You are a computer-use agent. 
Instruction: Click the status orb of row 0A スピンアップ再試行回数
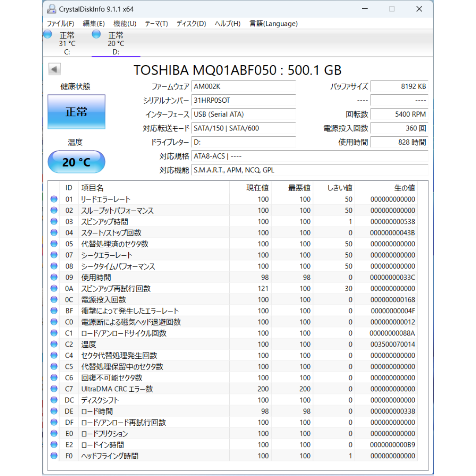pyautogui.click(x=54, y=288)
